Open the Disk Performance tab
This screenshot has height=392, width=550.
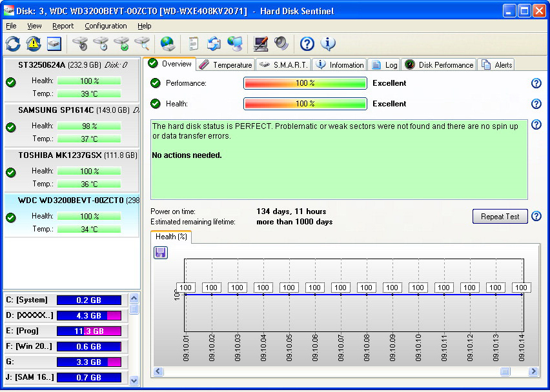(x=439, y=65)
